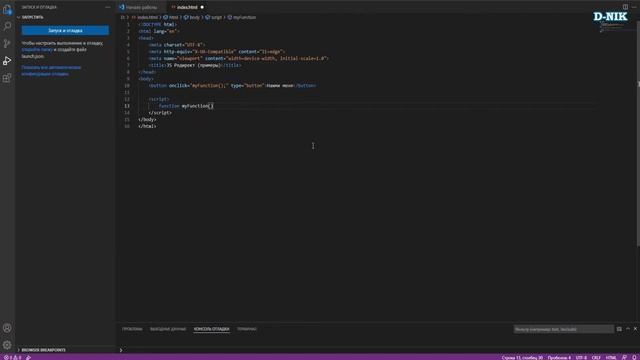Open the Explorer view in activity bar

click(7, 9)
